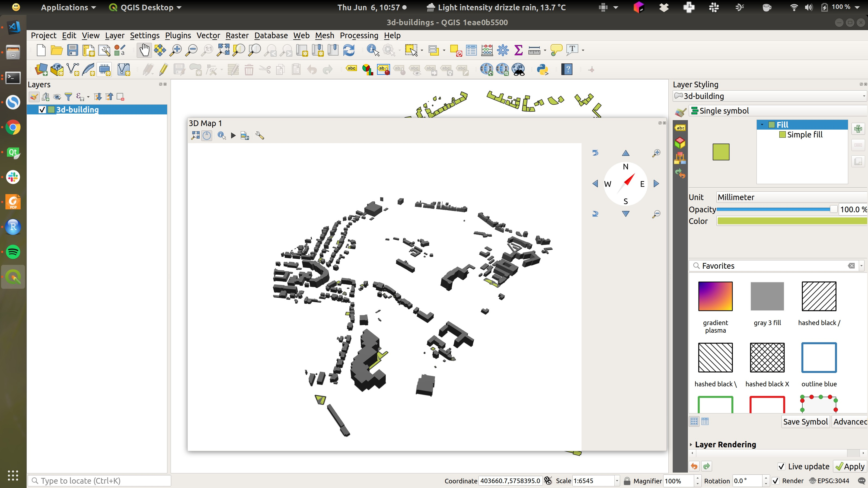This screenshot has height=488, width=868.
Task: Open the Applications menu dropdown
Action: pos(68,7)
